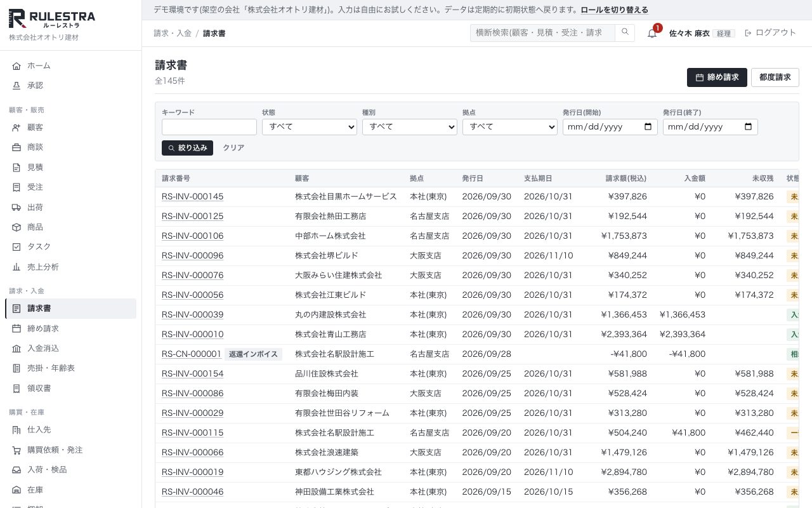Open 在庫 in the sidebar menu
This screenshot has height=508, width=812.
pyautogui.click(x=70, y=490)
